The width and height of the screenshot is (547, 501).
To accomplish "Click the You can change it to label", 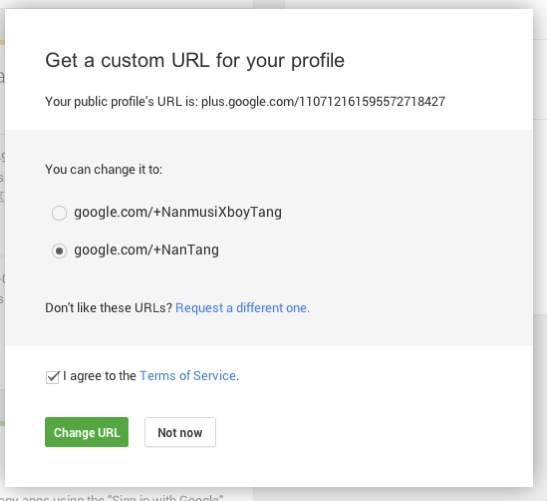I will pyautogui.click(x=104, y=170).
